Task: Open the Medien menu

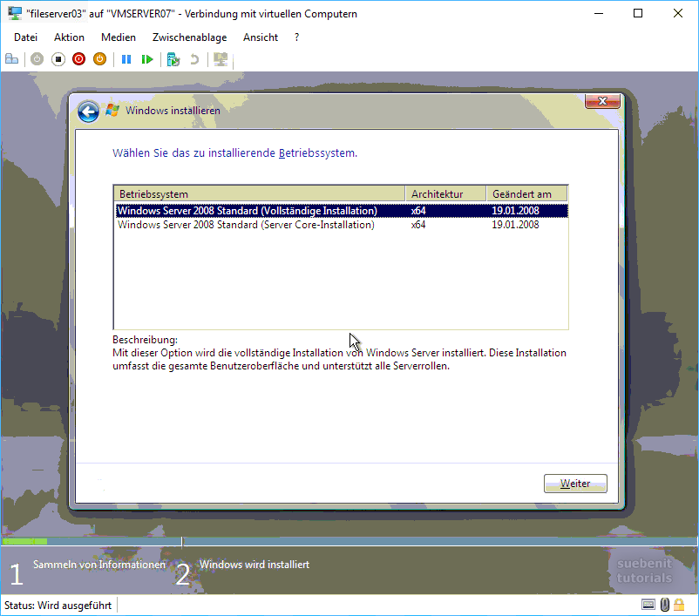Action: (119, 37)
